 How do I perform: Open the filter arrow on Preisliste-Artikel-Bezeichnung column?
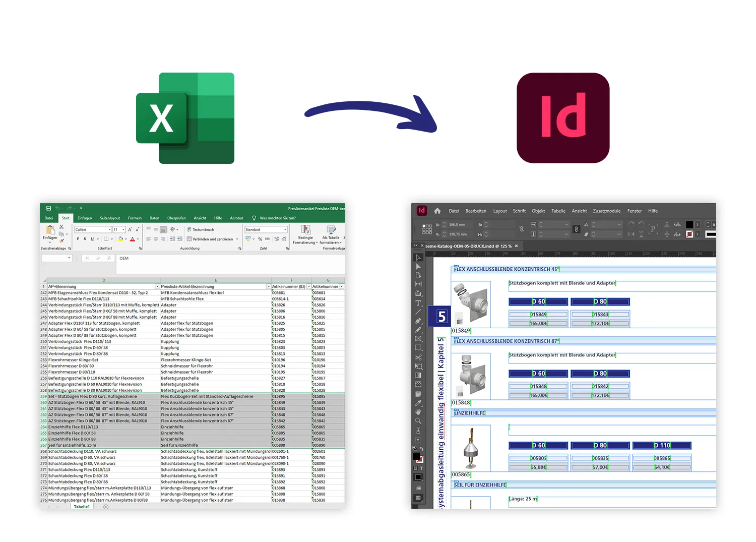(269, 286)
